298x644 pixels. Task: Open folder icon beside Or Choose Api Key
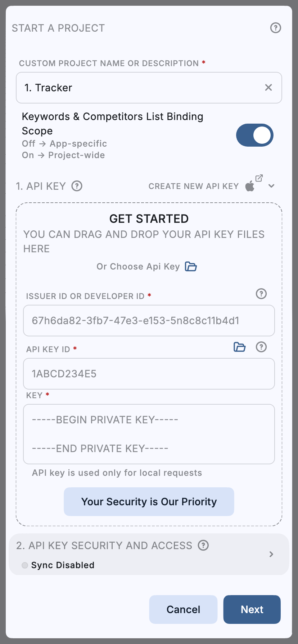pos(191,267)
